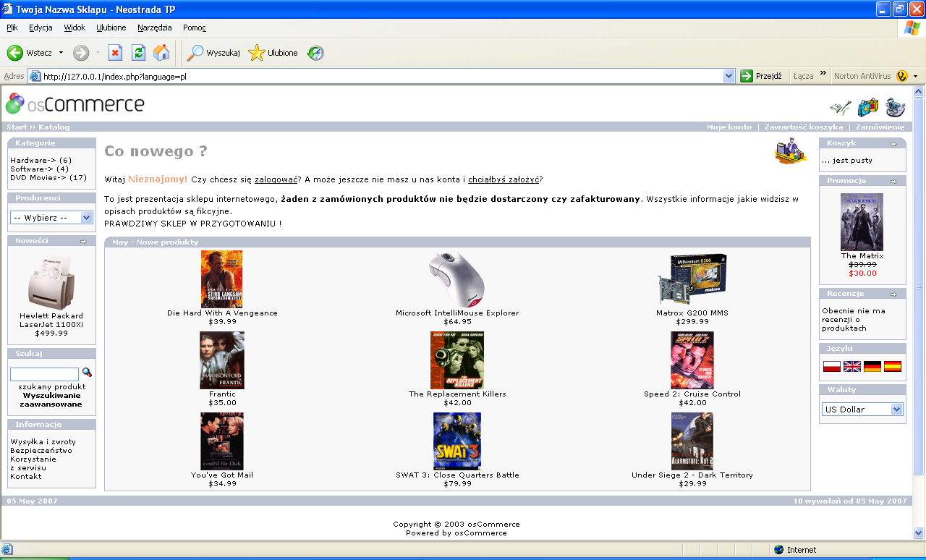
Task: Click the Norton AntiVirus icon
Action: point(901,76)
